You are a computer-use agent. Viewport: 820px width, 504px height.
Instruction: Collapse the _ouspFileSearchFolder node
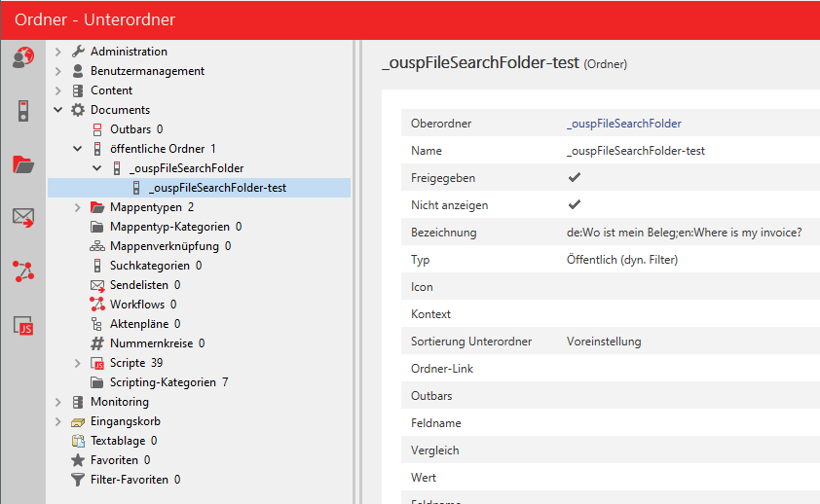[x=97, y=168]
